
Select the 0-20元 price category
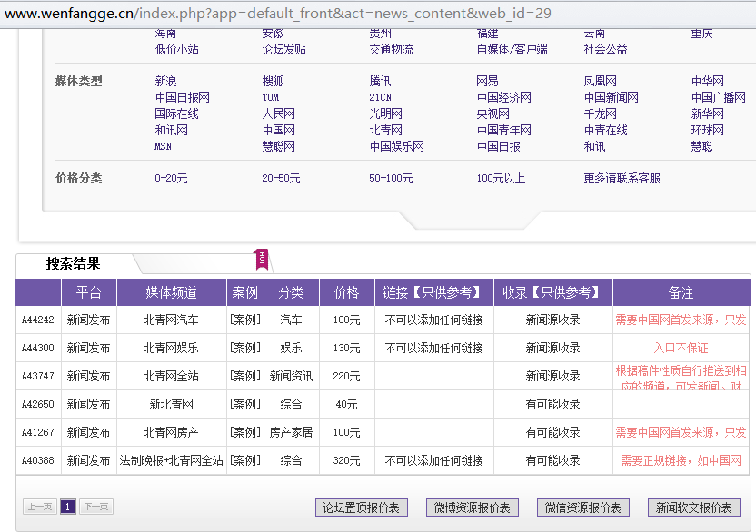(x=171, y=179)
